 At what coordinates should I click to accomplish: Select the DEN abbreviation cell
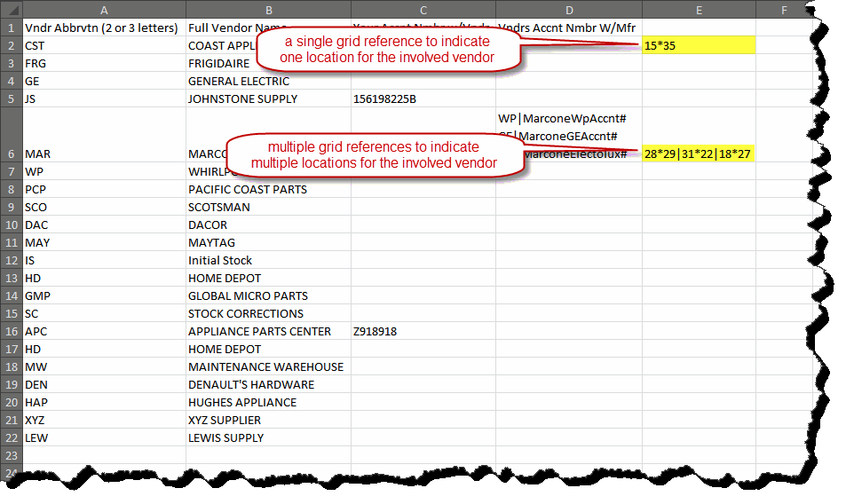pyautogui.click(x=104, y=385)
